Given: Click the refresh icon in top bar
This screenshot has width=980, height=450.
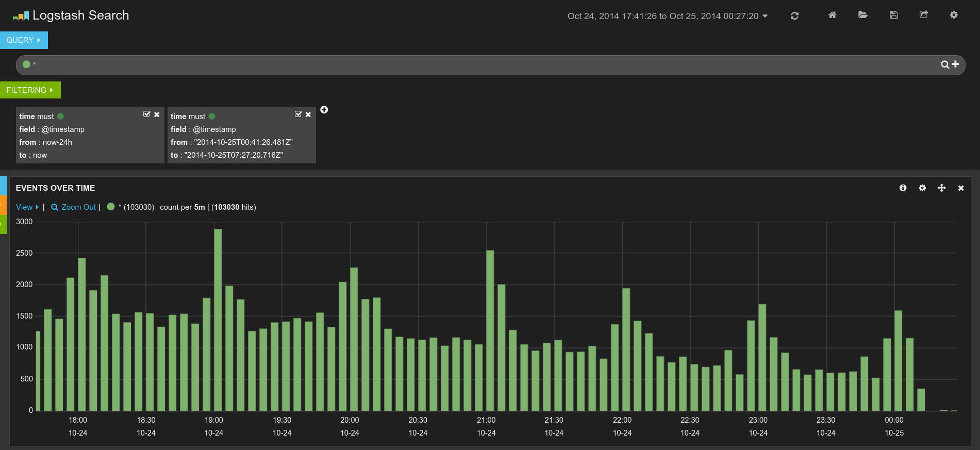Looking at the screenshot, I should coord(794,16).
